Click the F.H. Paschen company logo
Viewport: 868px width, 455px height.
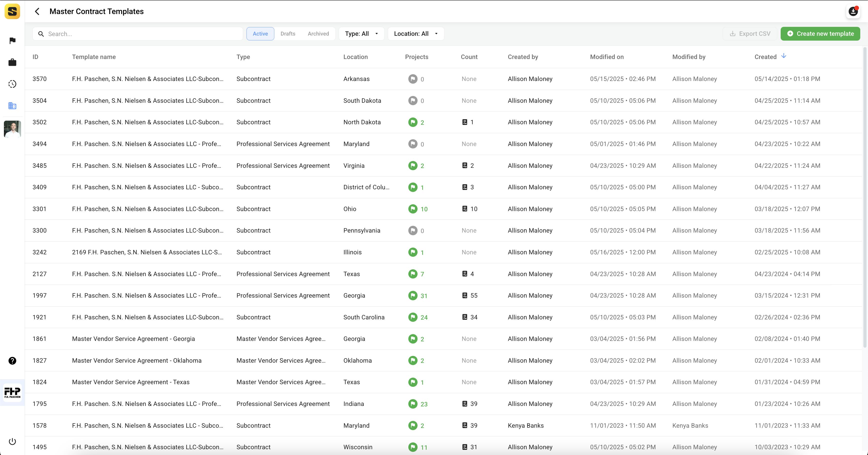coord(13,393)
